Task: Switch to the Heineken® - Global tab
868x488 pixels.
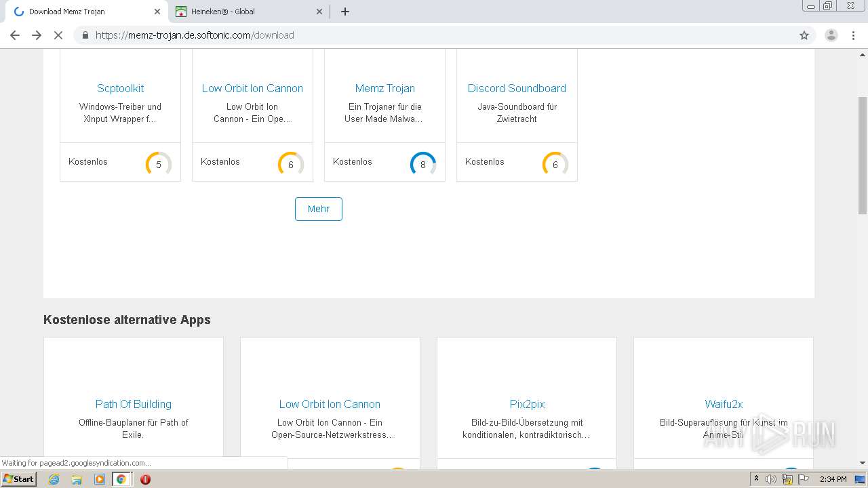Action: click(249, 12)
